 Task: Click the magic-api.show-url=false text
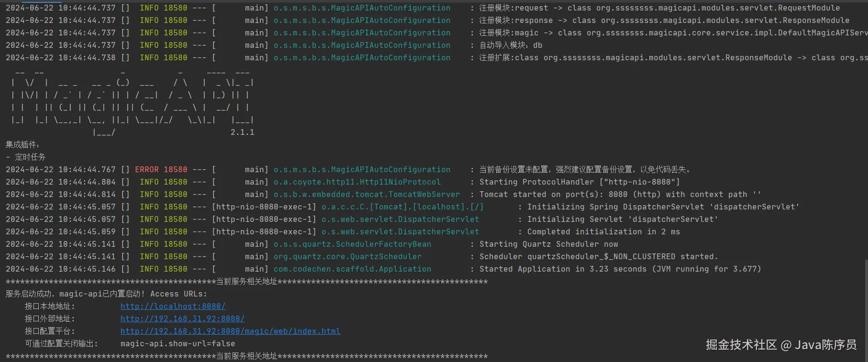178,343
